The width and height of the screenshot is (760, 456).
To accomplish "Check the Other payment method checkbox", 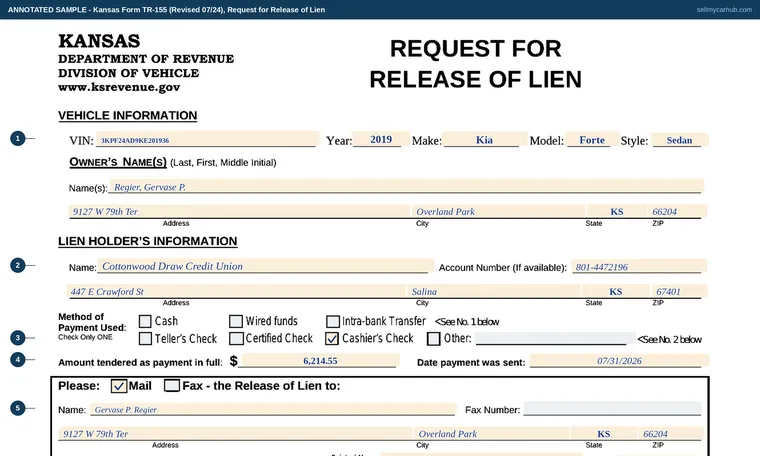I will click(x=434, y=338).
